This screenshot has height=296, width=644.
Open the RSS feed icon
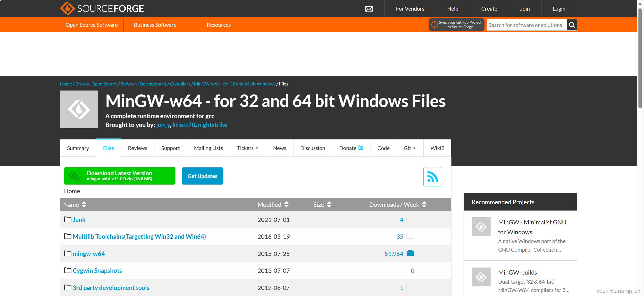coord(433,176)
